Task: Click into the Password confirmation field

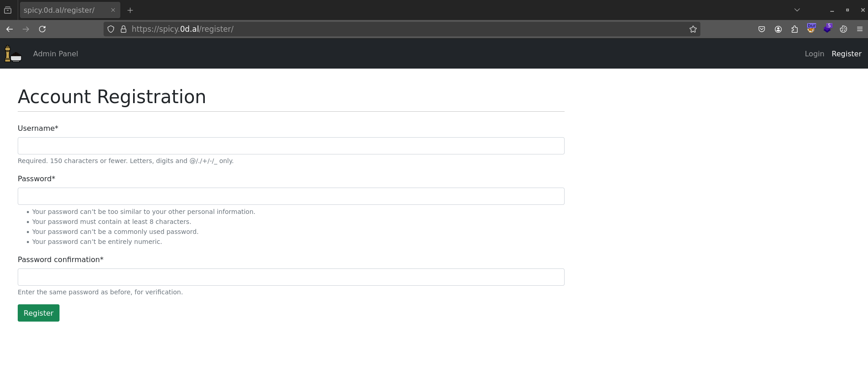Action: [291, 277]
